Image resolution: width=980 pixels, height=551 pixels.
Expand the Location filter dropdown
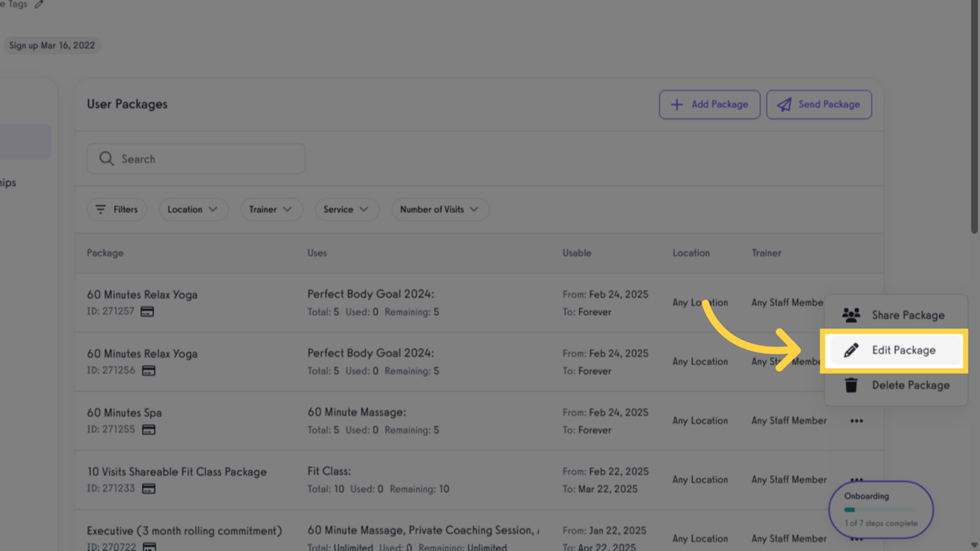(192, 209)
